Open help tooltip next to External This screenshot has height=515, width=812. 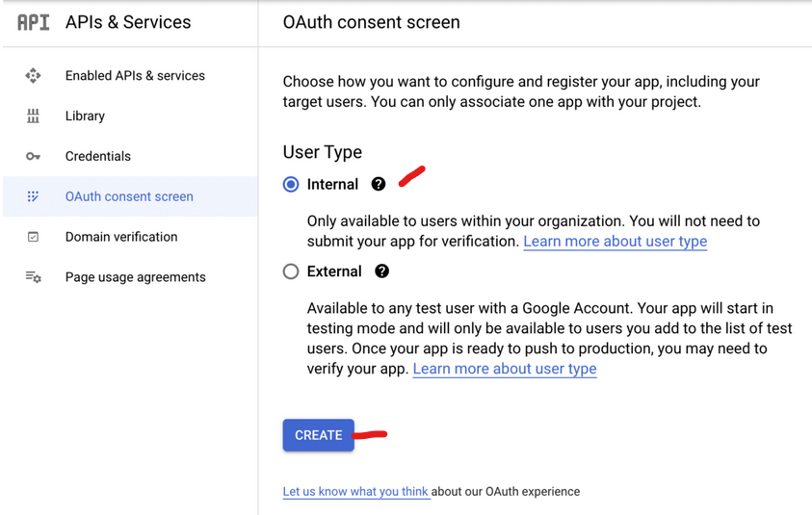point(382,271)
